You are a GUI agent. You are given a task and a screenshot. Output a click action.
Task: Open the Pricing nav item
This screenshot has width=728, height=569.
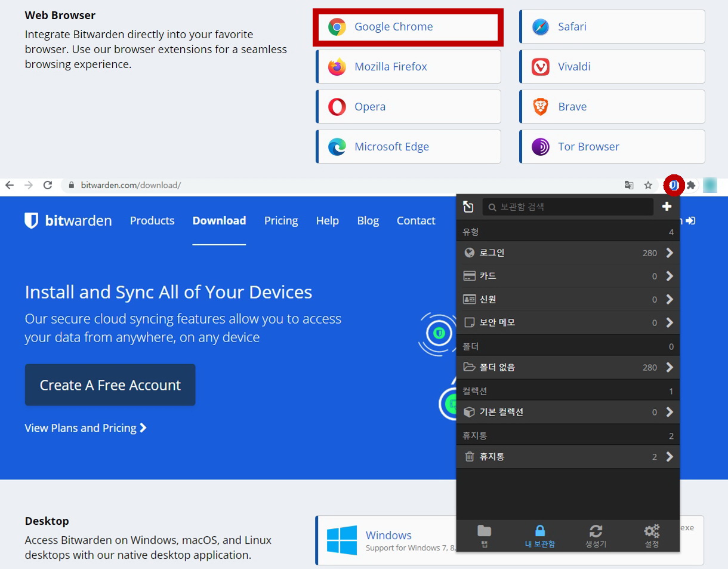tap(281, 220)
